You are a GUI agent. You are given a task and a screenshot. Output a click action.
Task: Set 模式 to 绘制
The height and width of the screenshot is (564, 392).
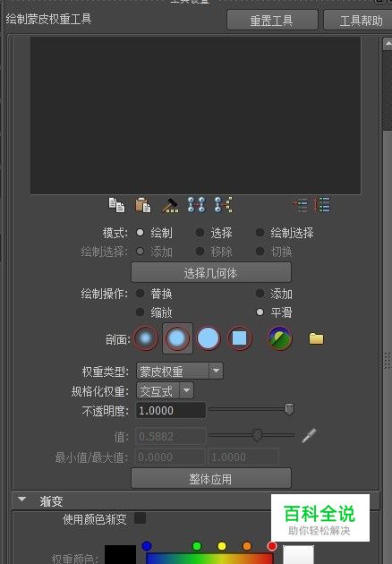click(140, 233)
